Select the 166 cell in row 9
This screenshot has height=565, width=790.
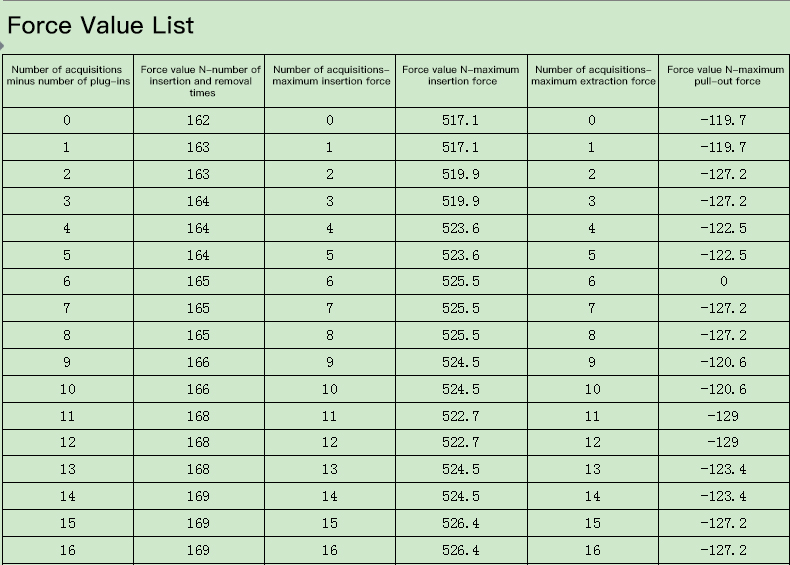199,362
